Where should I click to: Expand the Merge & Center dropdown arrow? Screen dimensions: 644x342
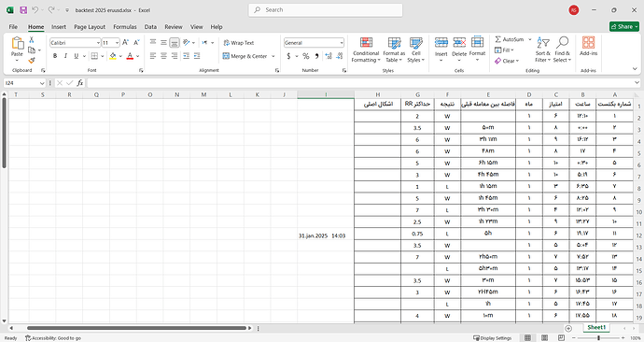[x=273, y=56]
